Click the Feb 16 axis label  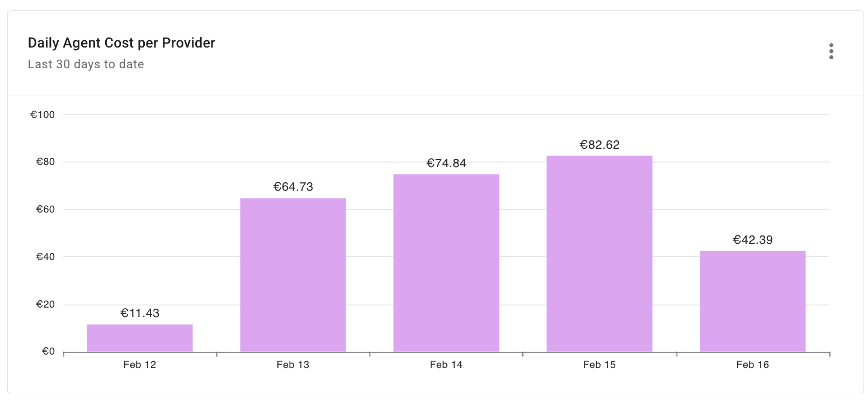coord(752,364)
